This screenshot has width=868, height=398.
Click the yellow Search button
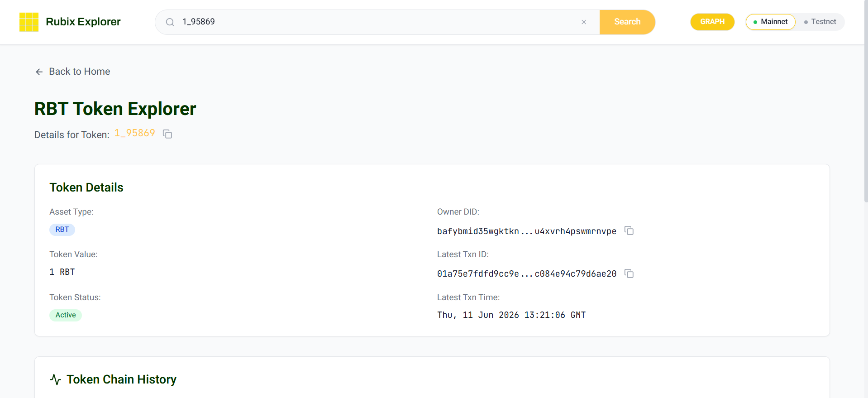pyautogui.click(x=627, y=22)
